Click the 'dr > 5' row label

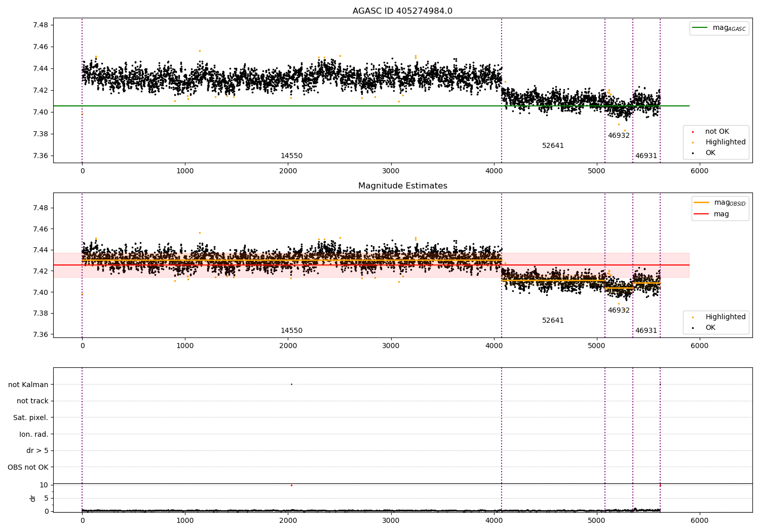(x=37, y=451)
